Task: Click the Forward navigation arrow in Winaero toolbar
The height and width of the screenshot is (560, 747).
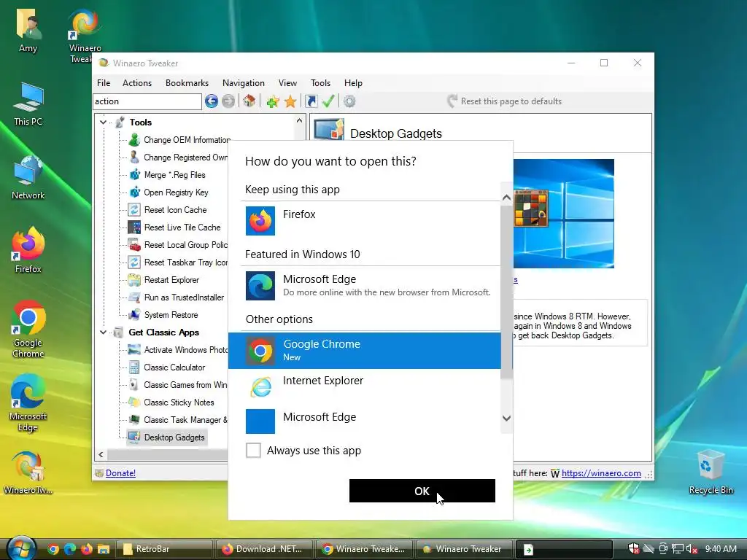Action: tap(228, 101)
